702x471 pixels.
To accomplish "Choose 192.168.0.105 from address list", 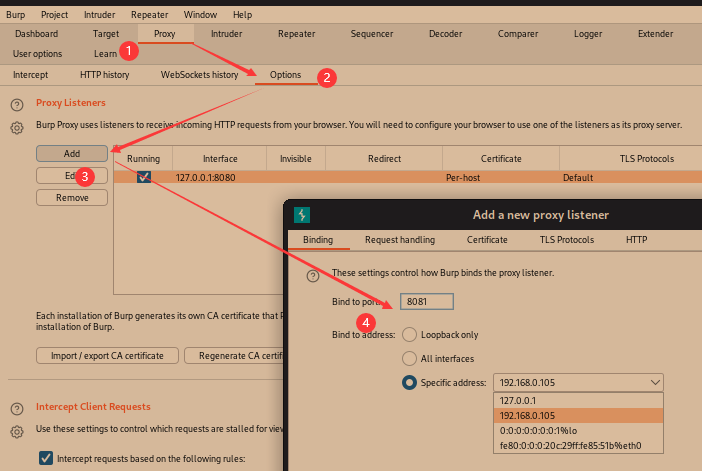I will (x=578, y=415).
